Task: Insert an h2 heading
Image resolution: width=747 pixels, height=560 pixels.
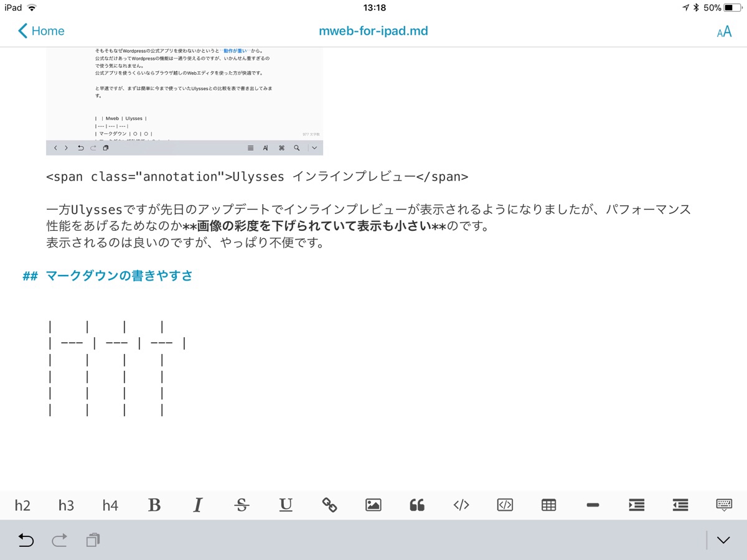Action: point(22,505)
